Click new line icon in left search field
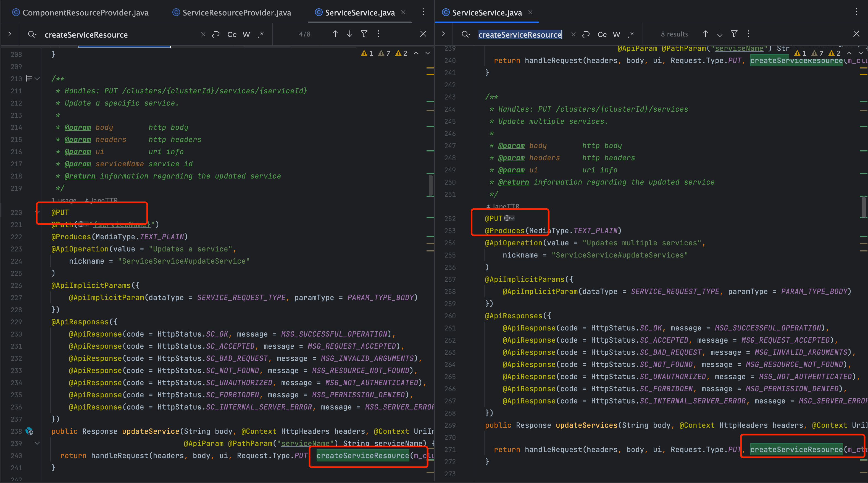The width and height of the screenshot is (868, 483). (x=216, y=34)
